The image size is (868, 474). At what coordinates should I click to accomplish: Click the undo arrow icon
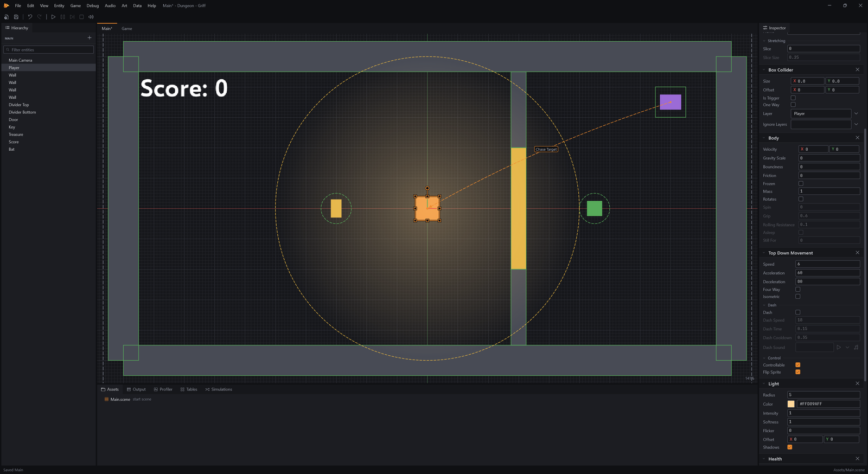pyautogui.click(x=30, y=17)
